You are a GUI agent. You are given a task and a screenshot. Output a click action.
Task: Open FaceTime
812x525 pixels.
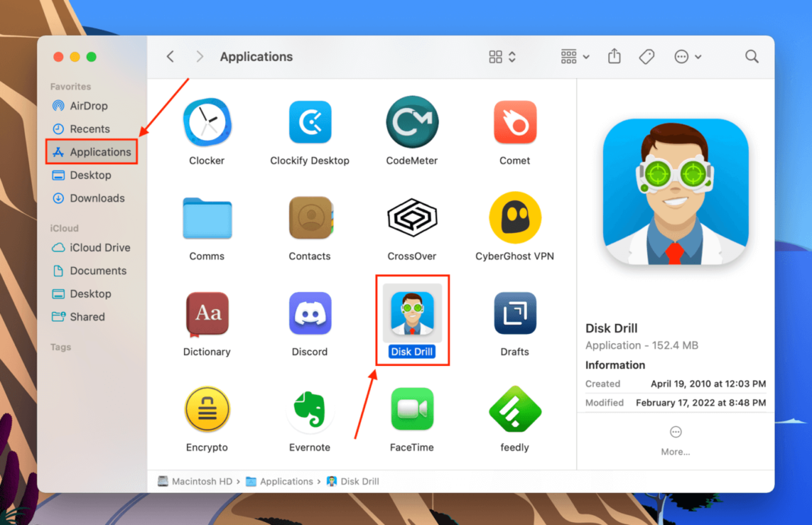pos(412,409)
